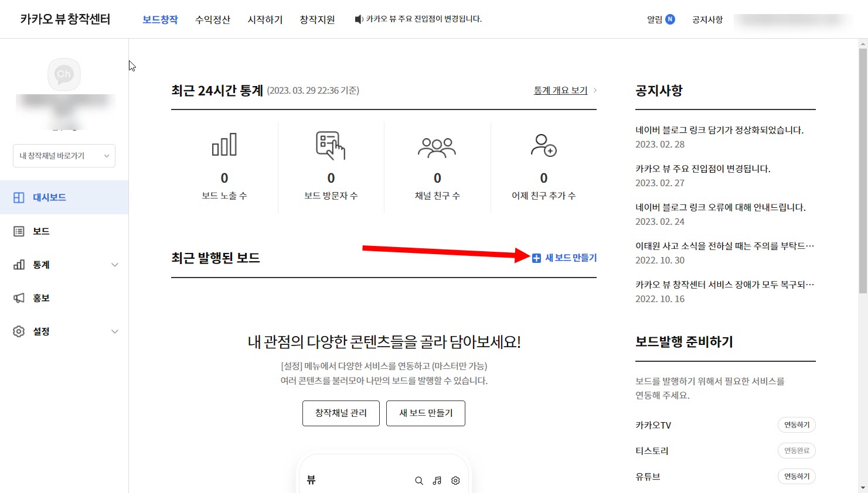This screenshot has width=868, height=493.
Task: Click the blue N badge beside 알림
Action: [x=670, y=19]
